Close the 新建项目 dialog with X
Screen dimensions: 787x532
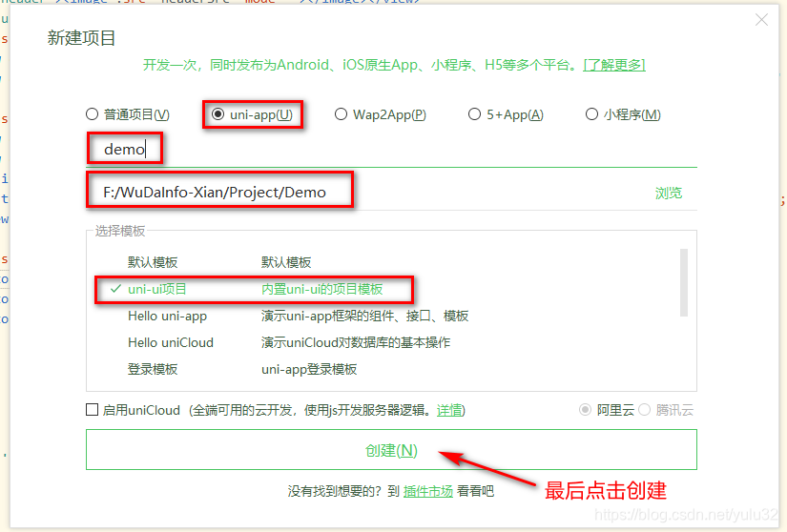(x=761, y=20)
